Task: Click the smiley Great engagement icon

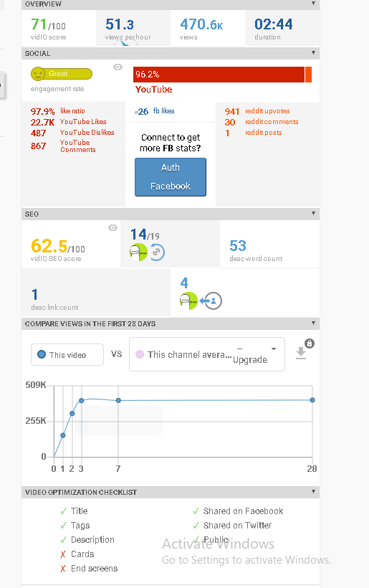Action: [x=38, y=74]
